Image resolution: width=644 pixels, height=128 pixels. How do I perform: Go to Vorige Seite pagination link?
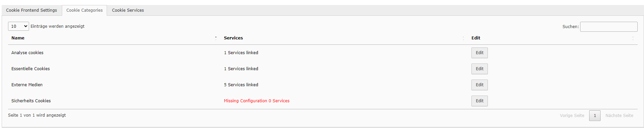point(572,116)
